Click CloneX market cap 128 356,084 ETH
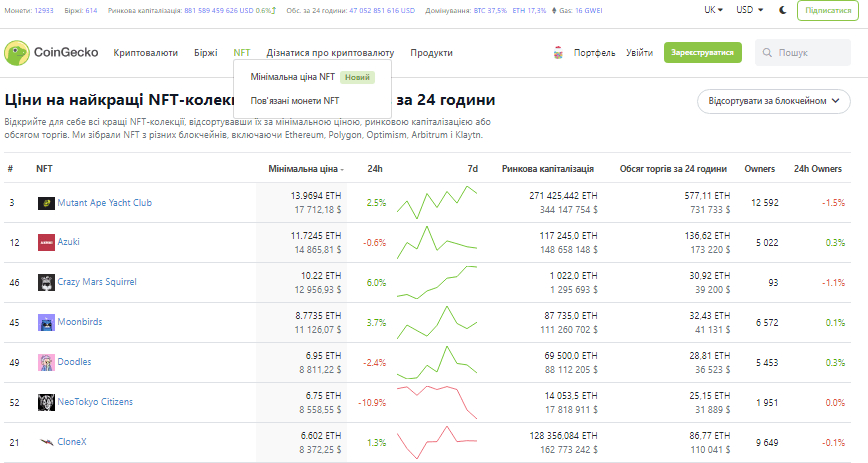The image size is (868, 463). coord(563,435)
